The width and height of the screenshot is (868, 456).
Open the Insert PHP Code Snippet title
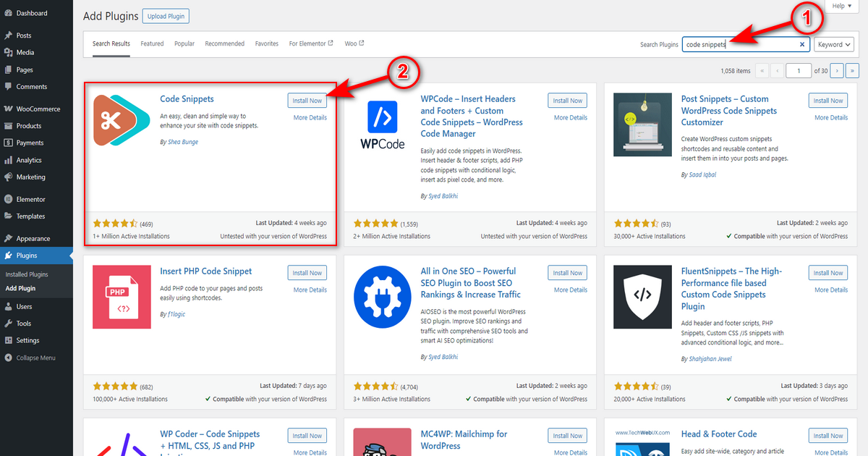[x=206, y=271]
